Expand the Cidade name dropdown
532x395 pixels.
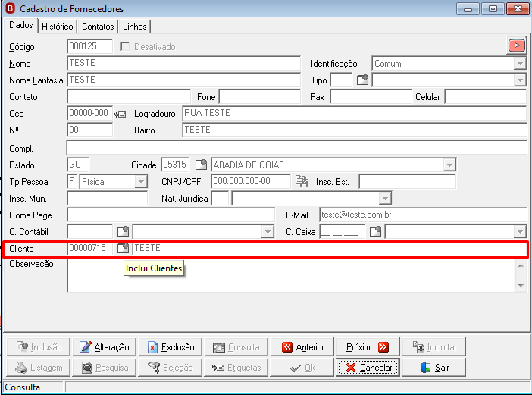(449, 165)
